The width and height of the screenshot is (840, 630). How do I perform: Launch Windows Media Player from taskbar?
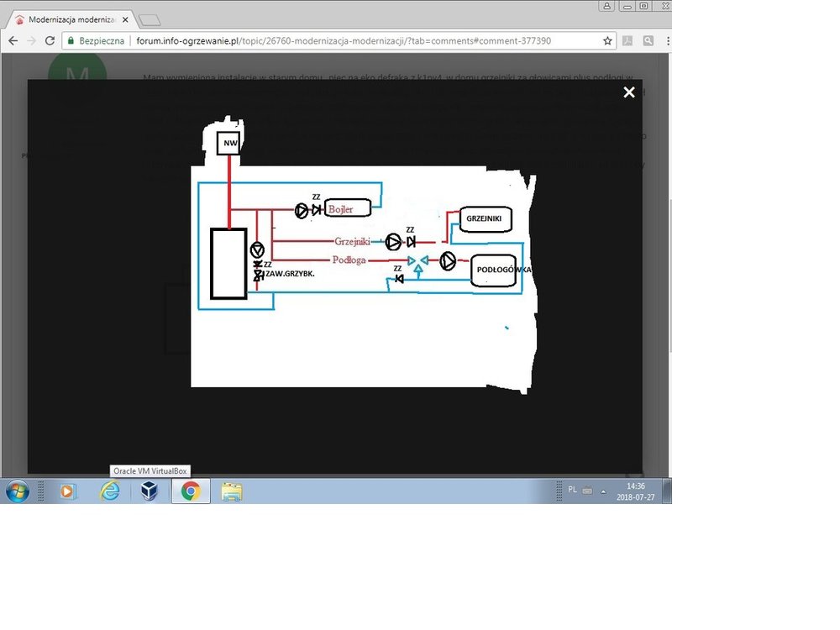coord(68,491)
